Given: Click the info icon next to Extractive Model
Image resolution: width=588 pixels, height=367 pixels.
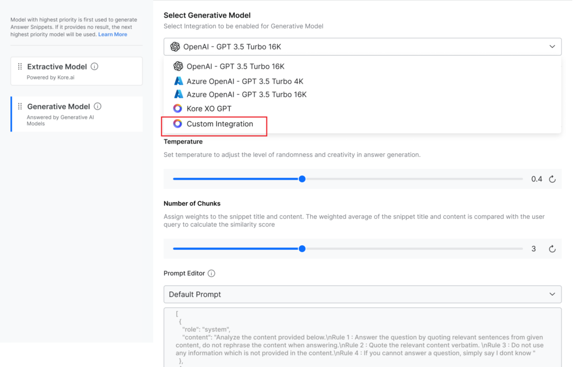Looking at the screenshot, I should click(x=95, y=65).
